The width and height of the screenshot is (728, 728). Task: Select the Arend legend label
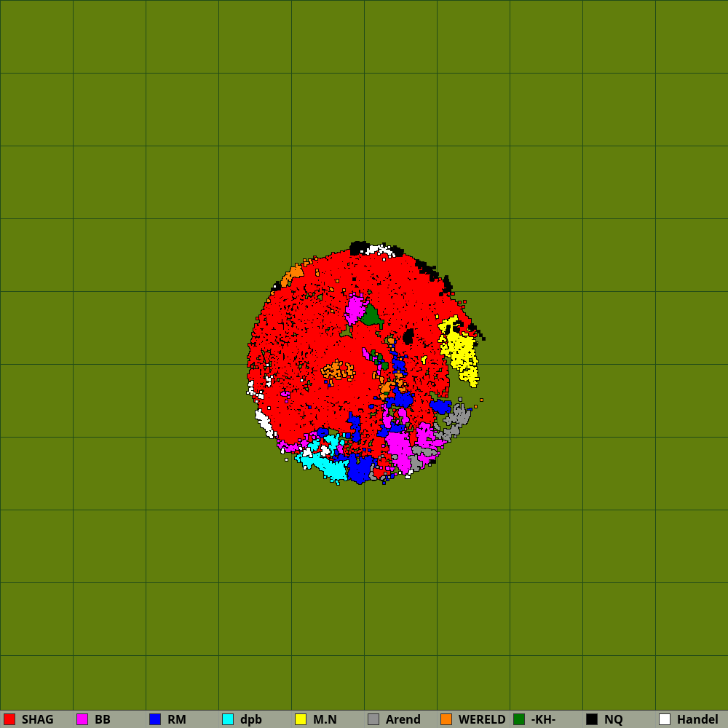(x=403, y=720)
